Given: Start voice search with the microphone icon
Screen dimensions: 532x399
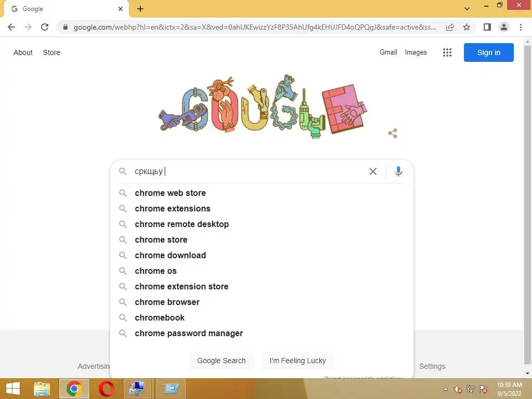Looking at the screenshot, I should (398, 171).
